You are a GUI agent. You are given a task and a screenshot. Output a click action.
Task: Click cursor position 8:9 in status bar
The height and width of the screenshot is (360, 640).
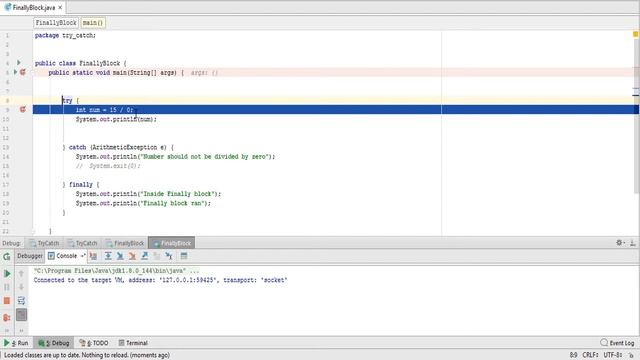[573, 355]
